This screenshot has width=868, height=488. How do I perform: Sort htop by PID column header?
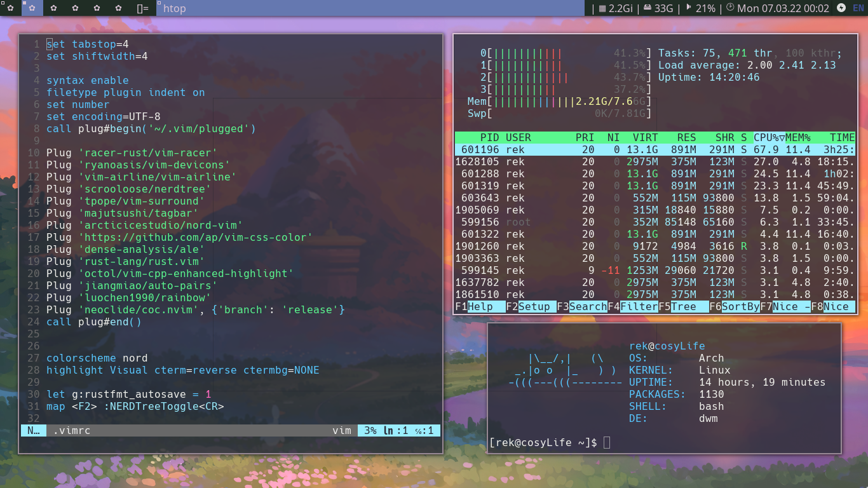tap(489, 137)
